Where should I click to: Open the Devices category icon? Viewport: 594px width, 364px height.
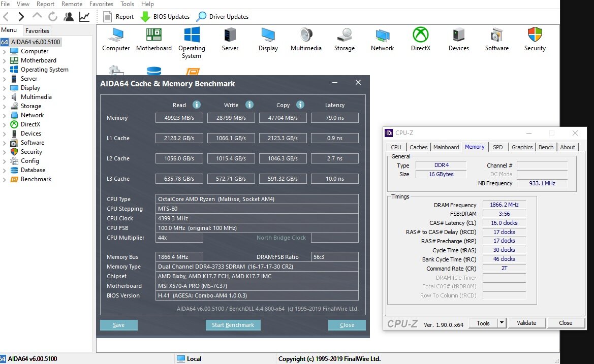coord(459,40)
